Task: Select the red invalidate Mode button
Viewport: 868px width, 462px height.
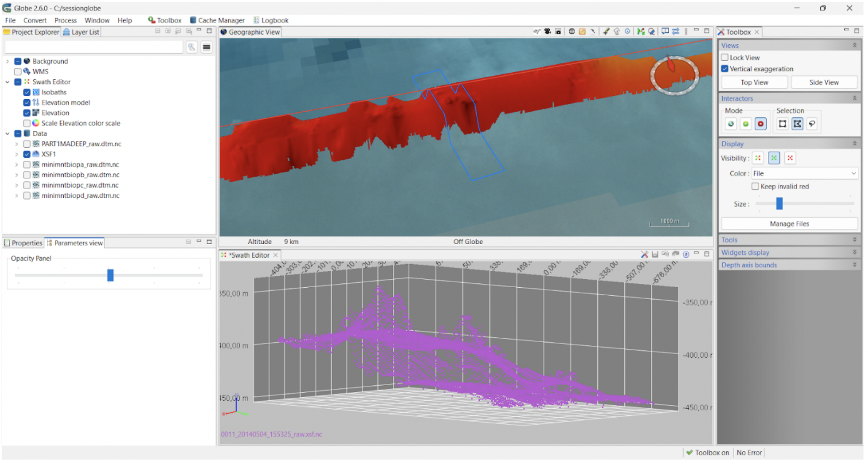Action: [x=760, y=124]
